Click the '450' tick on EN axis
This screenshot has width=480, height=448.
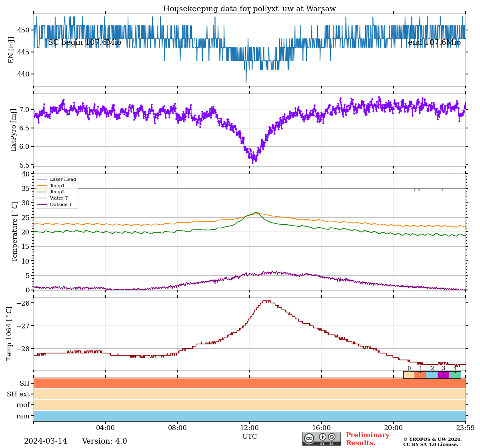(24, 30)
